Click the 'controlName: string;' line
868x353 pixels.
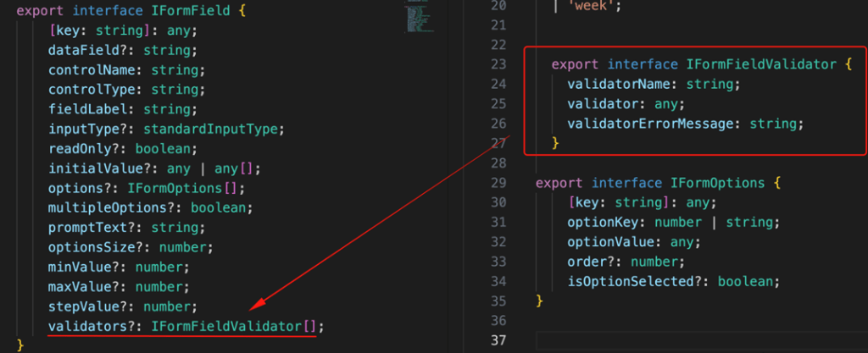coord(127,70)
